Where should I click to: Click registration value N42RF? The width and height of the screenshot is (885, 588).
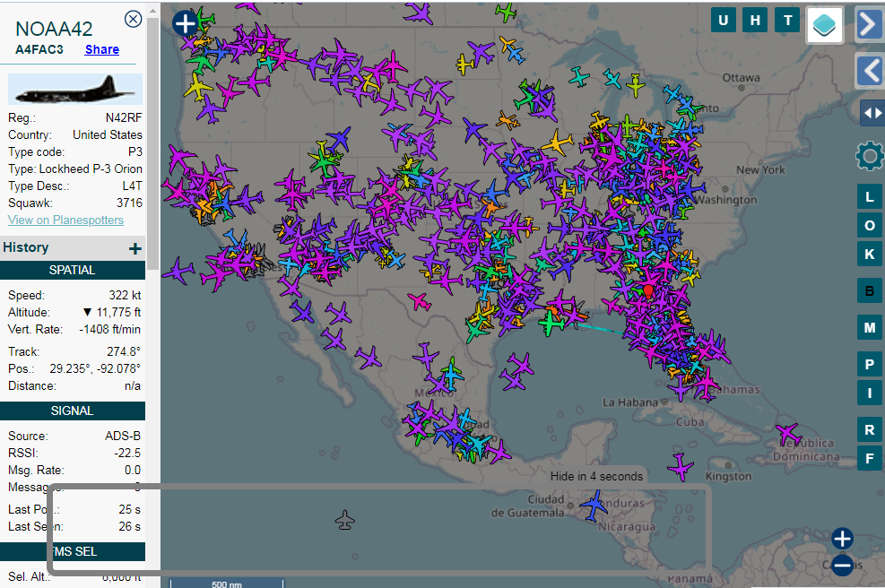tap(124, 118)
